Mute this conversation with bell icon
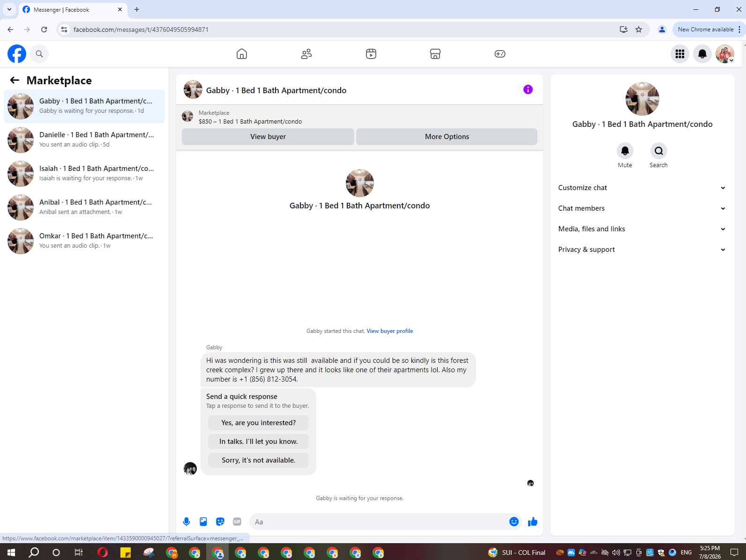Screen dimensions: 746x560 [625, 151]
